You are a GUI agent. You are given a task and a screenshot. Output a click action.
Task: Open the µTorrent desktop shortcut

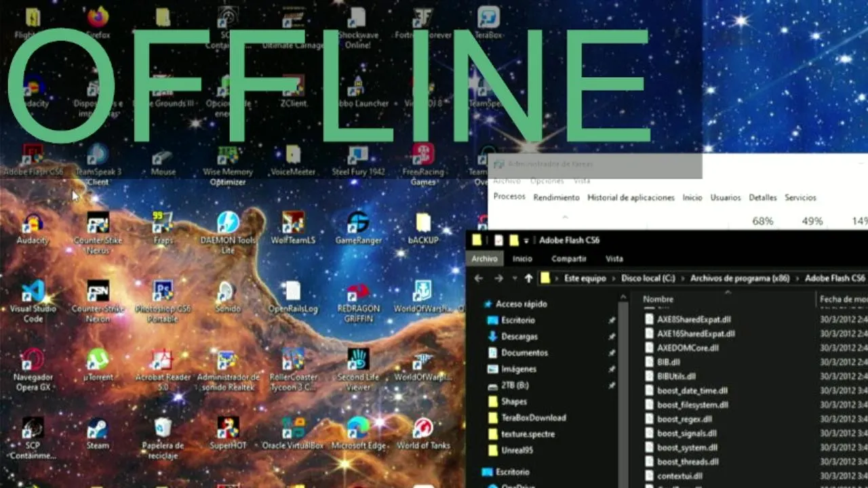click(x=98, y=365)
